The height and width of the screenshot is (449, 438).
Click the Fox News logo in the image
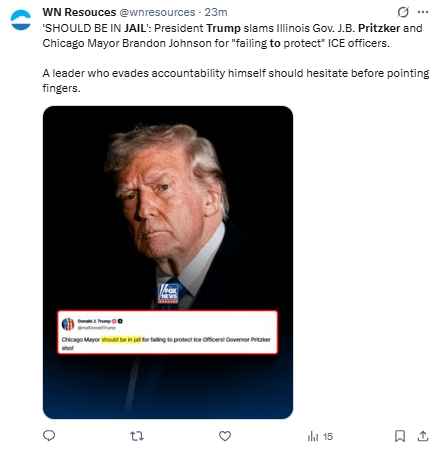[168, 293]
